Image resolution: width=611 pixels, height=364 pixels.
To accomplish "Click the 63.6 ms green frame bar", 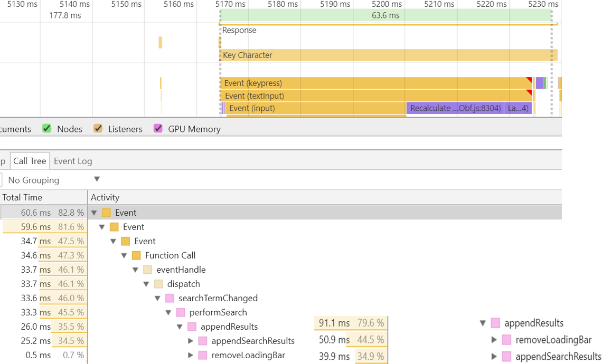I will click(386, 15).
